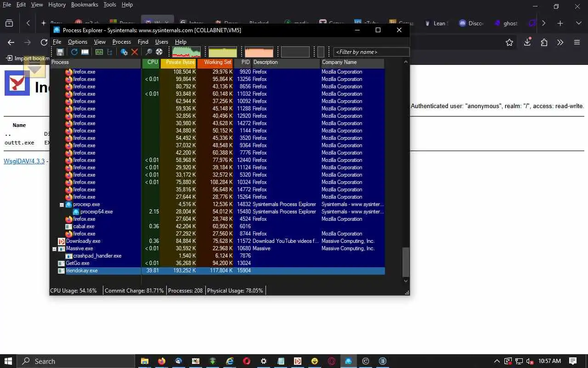The height and width of the screenshot is (368, 588).
Task: Click 'CPU Usage: 54.16%' in status bar
Action: tap(73, 291)
